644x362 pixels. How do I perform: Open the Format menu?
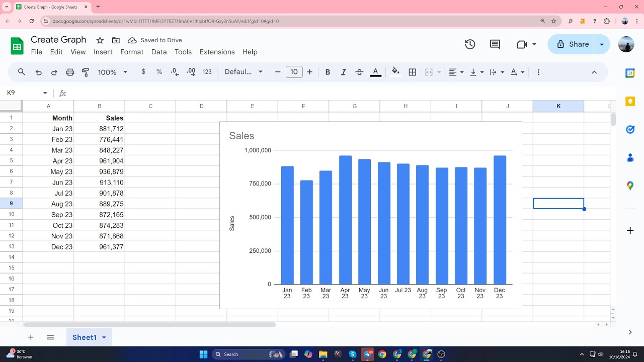coord(132,52)
